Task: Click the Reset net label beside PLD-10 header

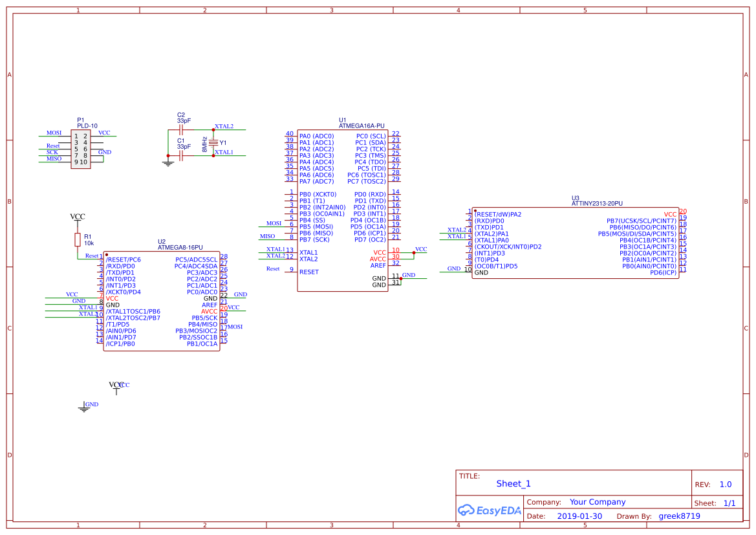Action: (x=53, y=146)
